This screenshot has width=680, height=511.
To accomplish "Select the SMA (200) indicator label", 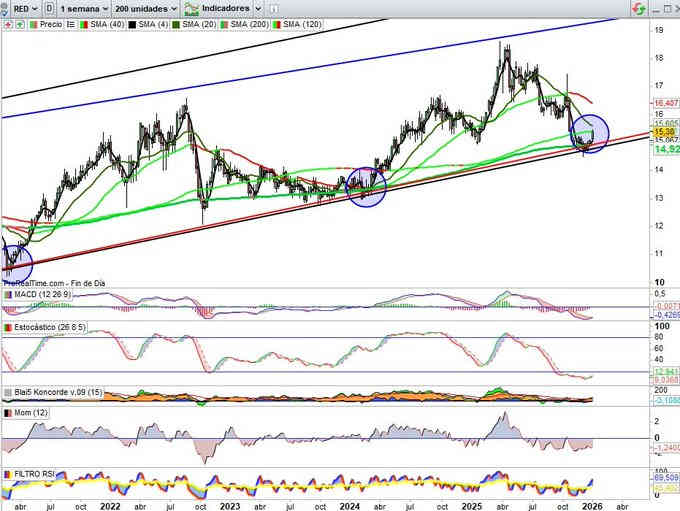I will (x=251, y=23).
